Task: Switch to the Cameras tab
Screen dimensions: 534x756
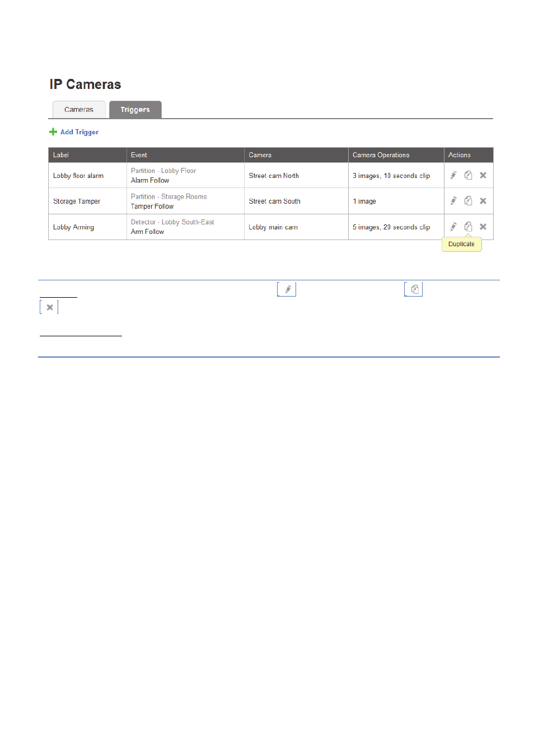Action: (79, 110)
